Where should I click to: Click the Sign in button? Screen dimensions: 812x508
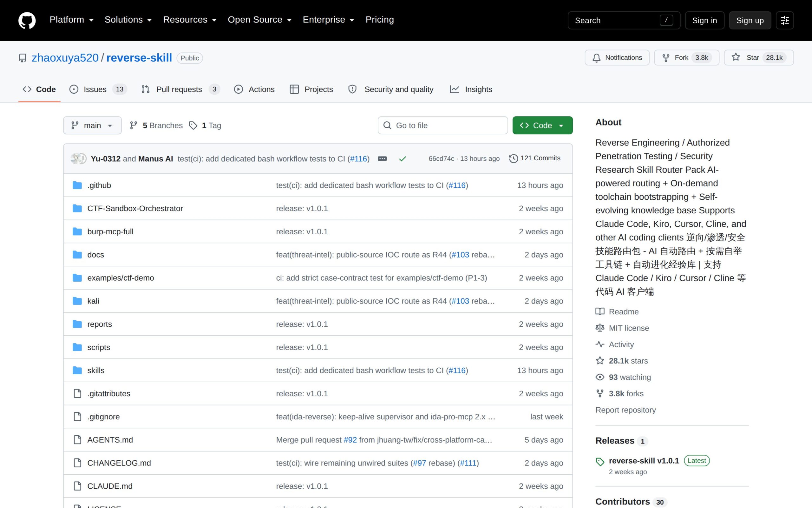tap(704, 21)
